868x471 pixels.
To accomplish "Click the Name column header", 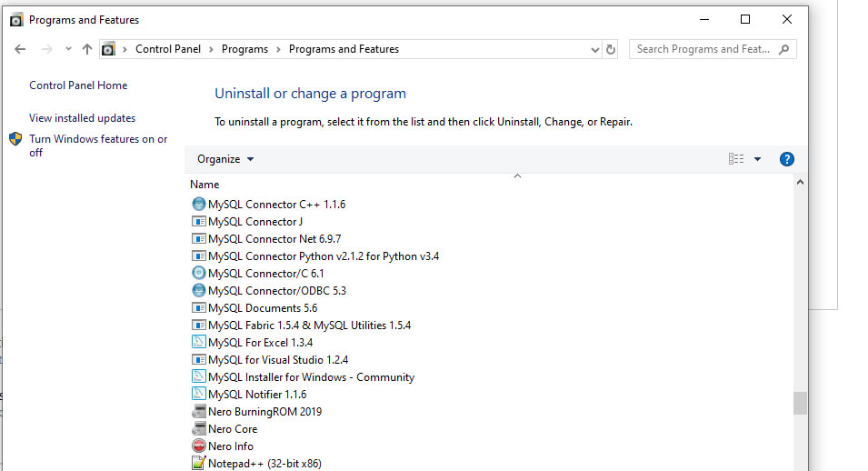I will (x=205, y=185).
